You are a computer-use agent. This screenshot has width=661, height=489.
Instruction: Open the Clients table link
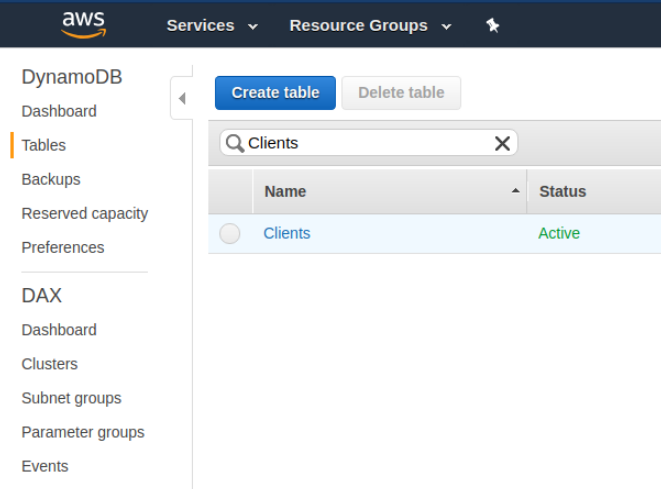pos(287,233)
